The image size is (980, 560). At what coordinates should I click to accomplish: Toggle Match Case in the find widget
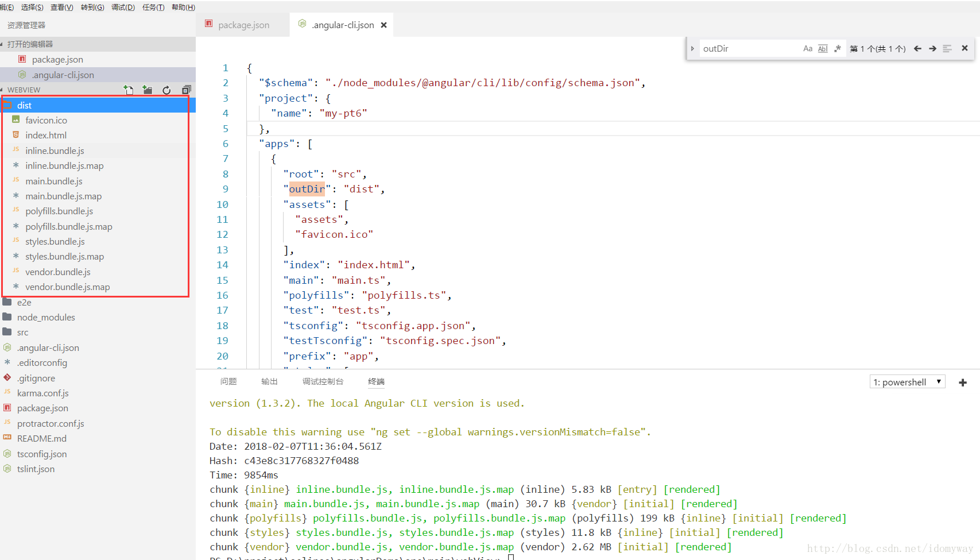(808, 49)
